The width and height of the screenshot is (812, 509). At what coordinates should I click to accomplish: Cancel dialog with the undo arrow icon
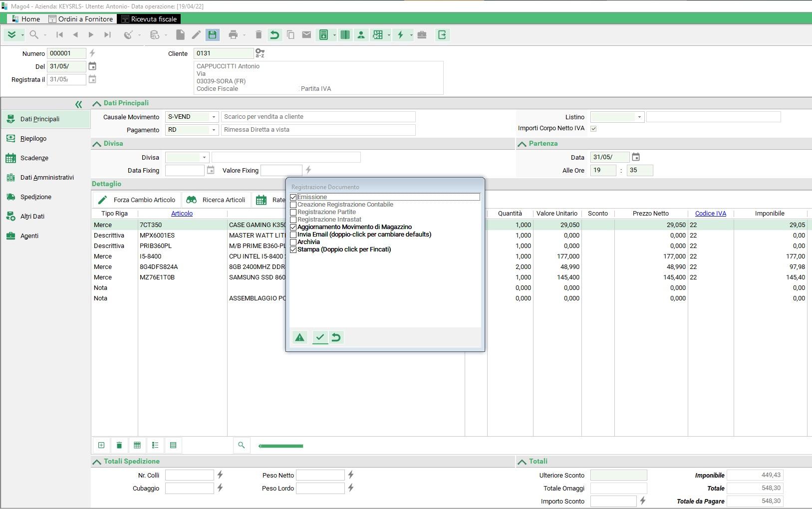(x=336, y=338)
